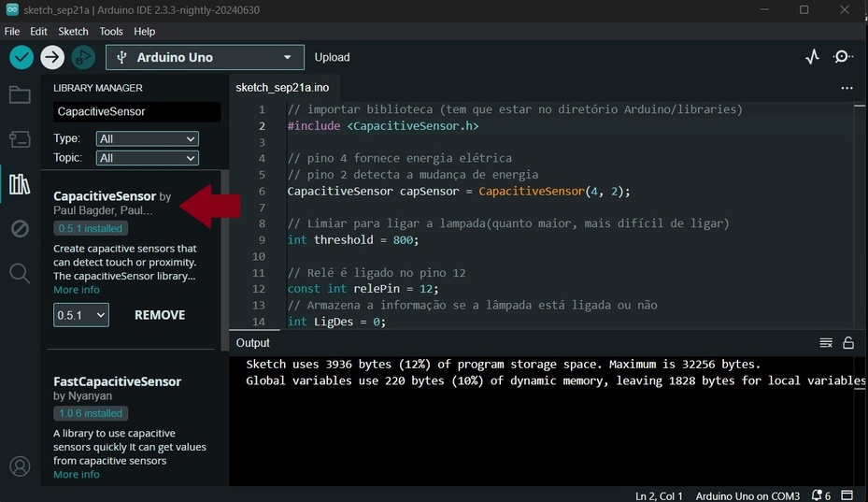This screenshot has width=868, height=502.
Task: Click the Upload arrow button
Action: tap(52, 57)
